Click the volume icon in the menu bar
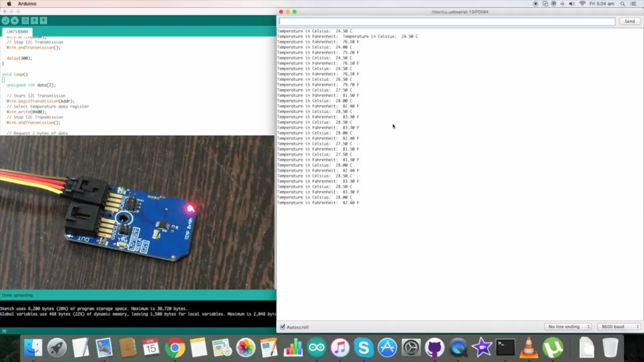The height and width of the screenshot is (362, 644). 571,3
